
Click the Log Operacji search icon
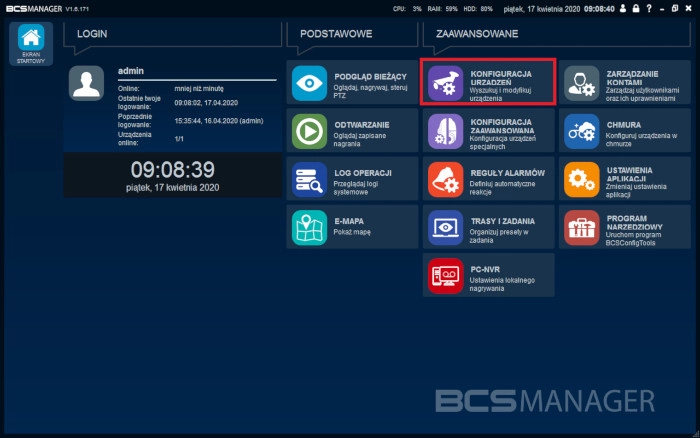click(x=309, y=179)
